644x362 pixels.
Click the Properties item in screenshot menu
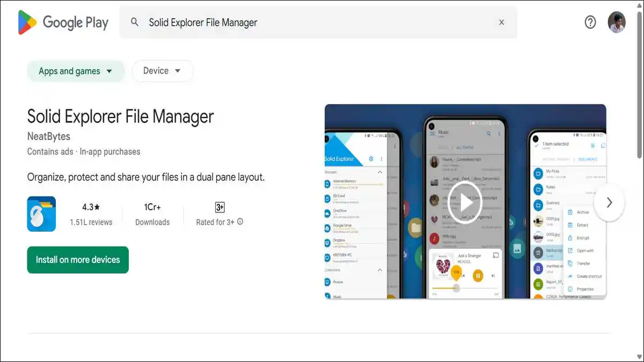(x=584, y=289)
